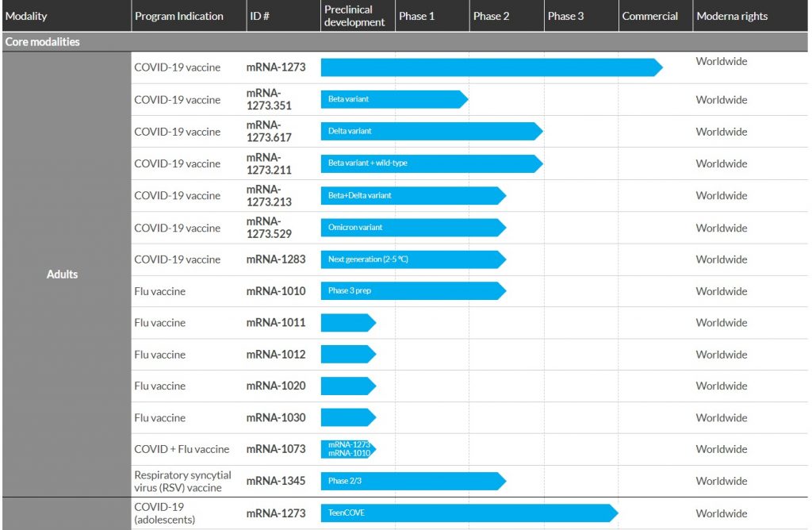Select the Delta variant progress bar
Viewport: 812px width, 530px height.
[432, 132]
